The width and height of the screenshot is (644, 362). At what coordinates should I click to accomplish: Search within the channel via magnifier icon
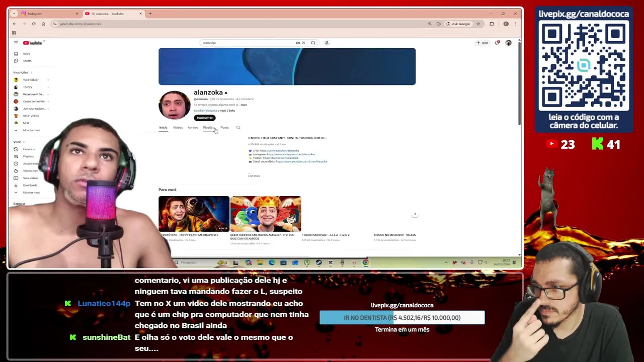tap(238, 128)
